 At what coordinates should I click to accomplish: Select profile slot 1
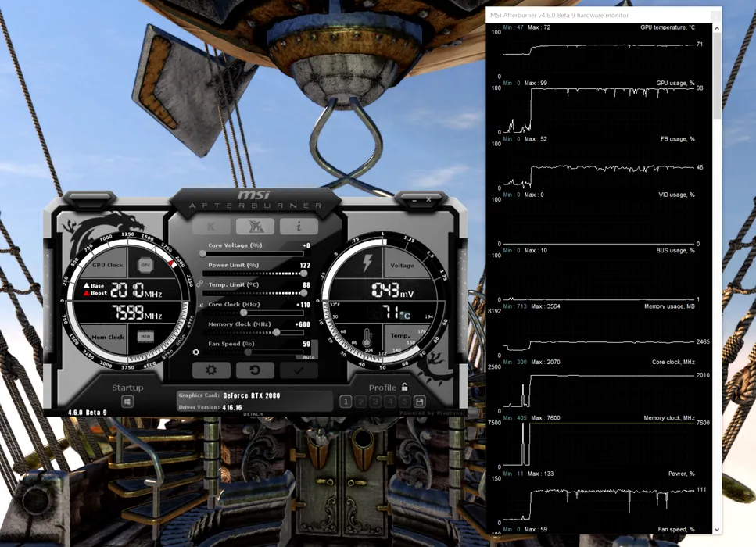[x=346, y=402]
